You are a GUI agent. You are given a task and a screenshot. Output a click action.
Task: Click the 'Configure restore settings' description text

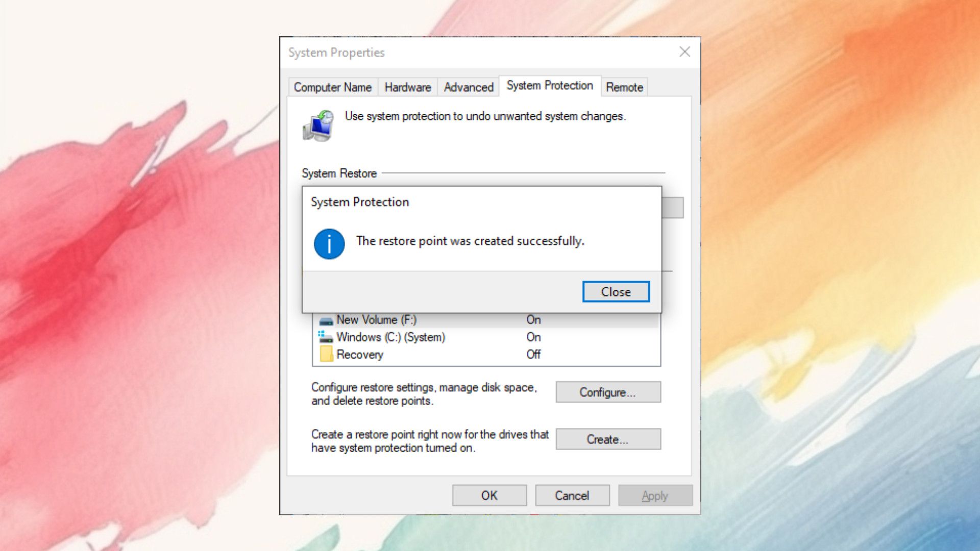tap(424, 394)
